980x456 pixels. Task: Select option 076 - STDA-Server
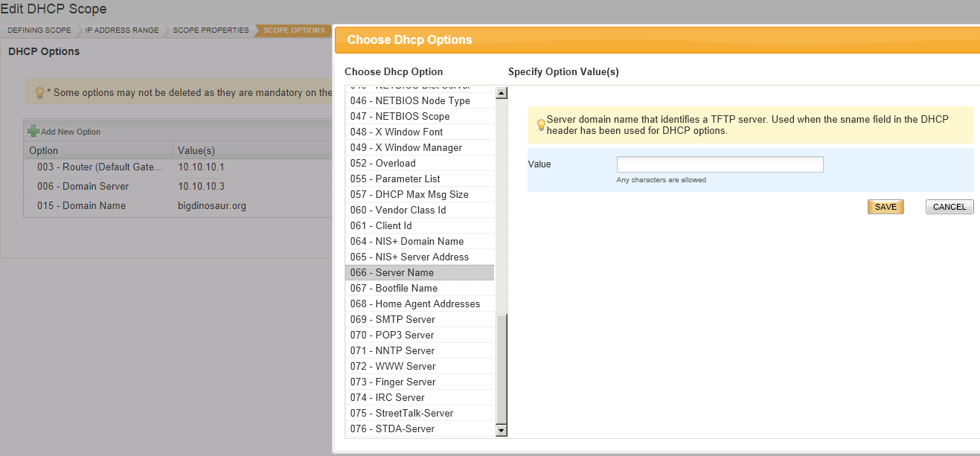tap(420, 428)
